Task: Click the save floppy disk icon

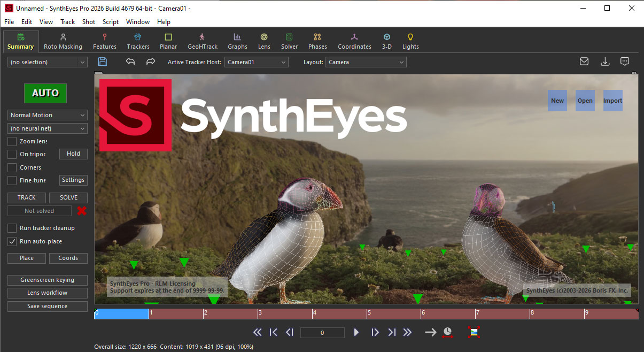Action: (103, 62)
